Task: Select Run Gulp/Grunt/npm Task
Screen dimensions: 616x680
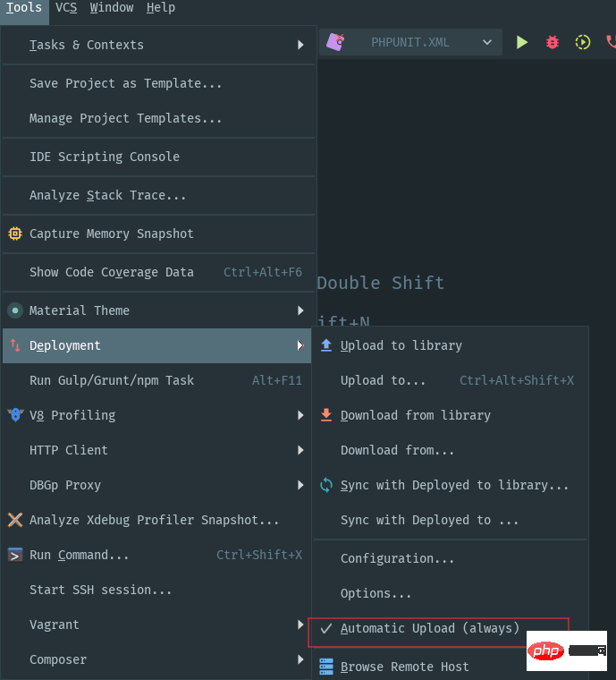Action: pos(156,380)
